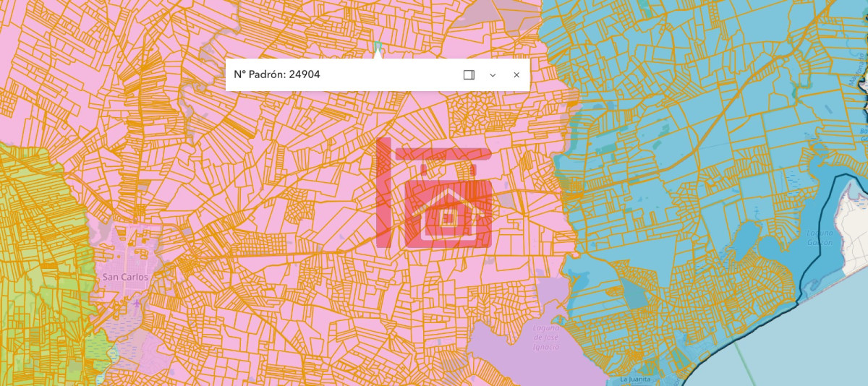868x386 pixels.
Task: Click the Laguna de Jose Ignacio label
Action: (x=546, y=337)
